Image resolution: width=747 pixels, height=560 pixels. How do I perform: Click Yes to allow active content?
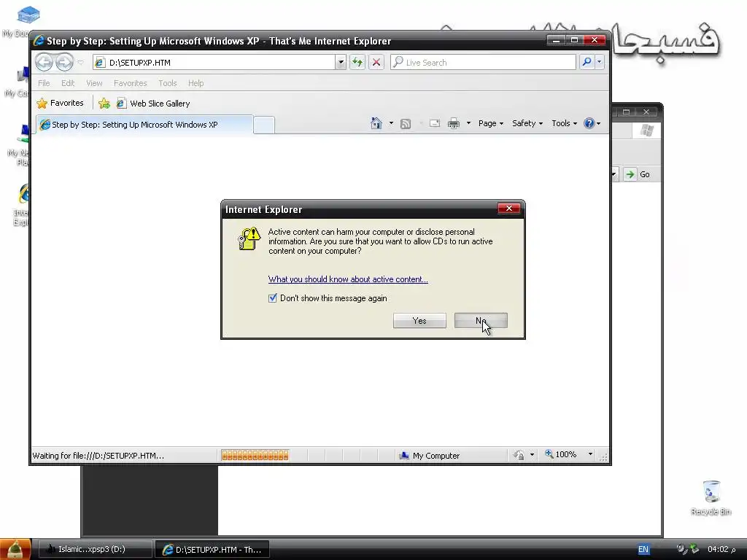tap(419, 321)
